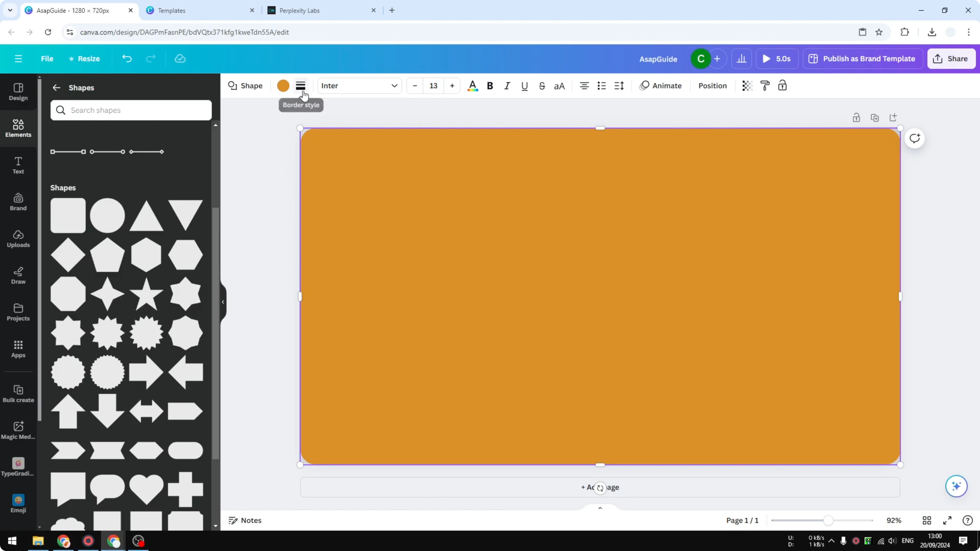Open the transparency control

point(747,85)
